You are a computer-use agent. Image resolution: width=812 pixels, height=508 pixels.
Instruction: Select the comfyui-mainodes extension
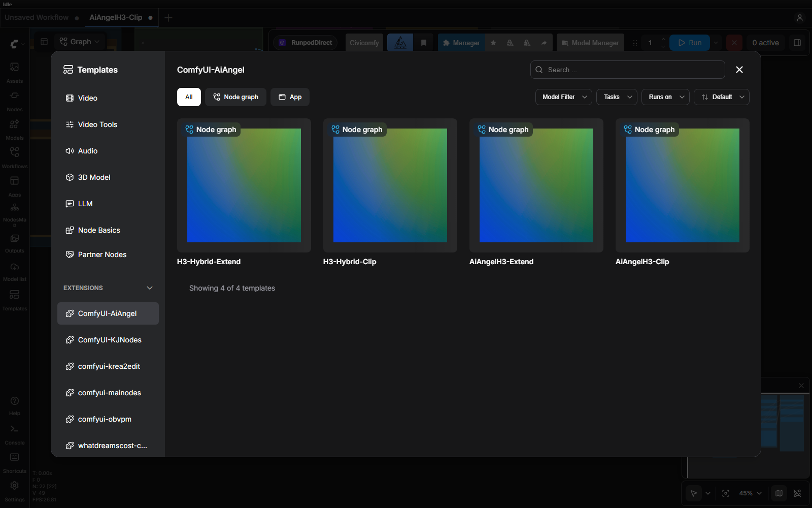pyautogui.click(x=108, y=393)
